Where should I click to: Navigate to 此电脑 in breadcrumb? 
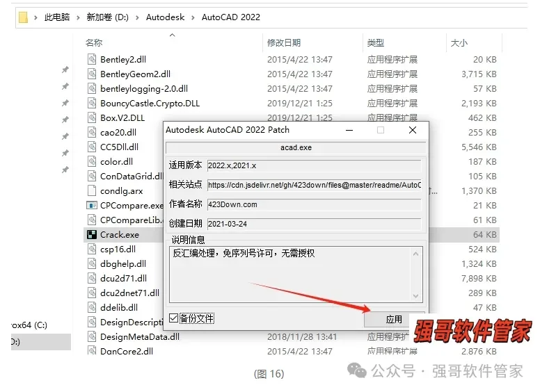(57, 17)
